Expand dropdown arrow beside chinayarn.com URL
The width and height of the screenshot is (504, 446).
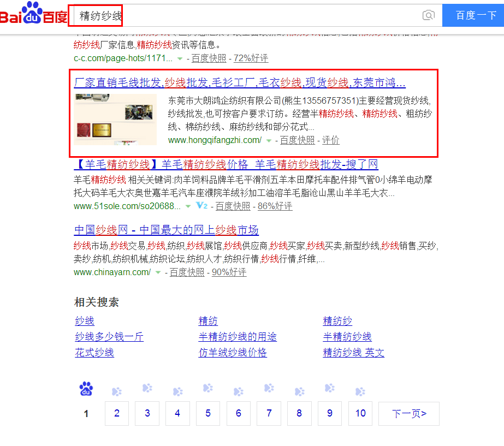click(158, 272)
